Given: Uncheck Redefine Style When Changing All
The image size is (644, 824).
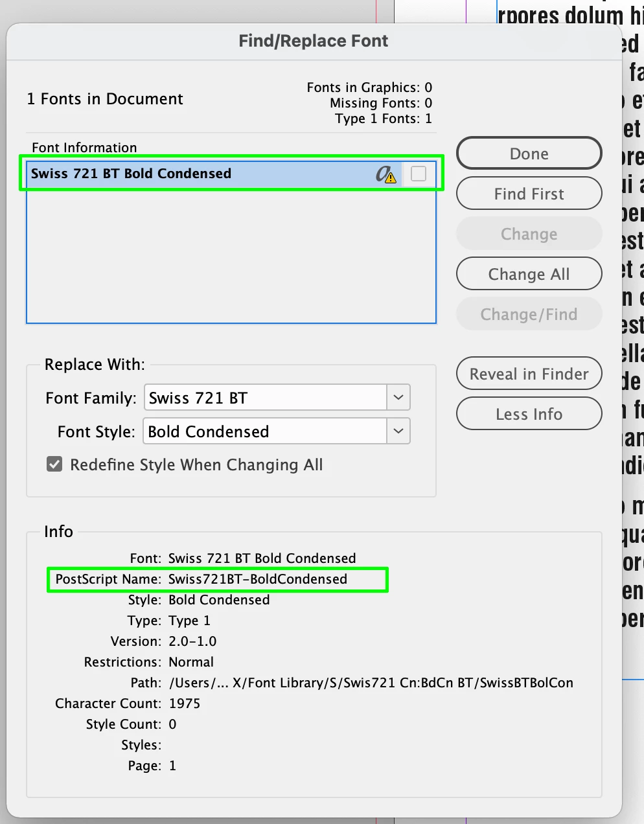Looking at the screenshot, I should coord(54,464).
